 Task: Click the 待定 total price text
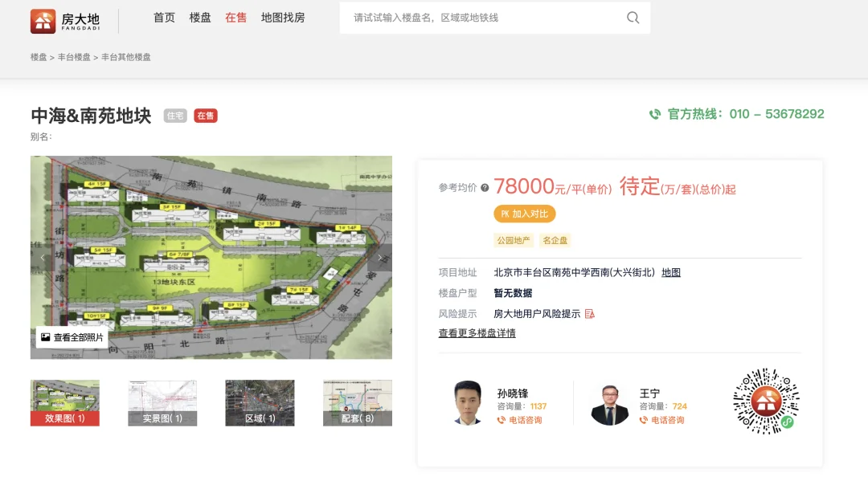click(x=640, y=186)
